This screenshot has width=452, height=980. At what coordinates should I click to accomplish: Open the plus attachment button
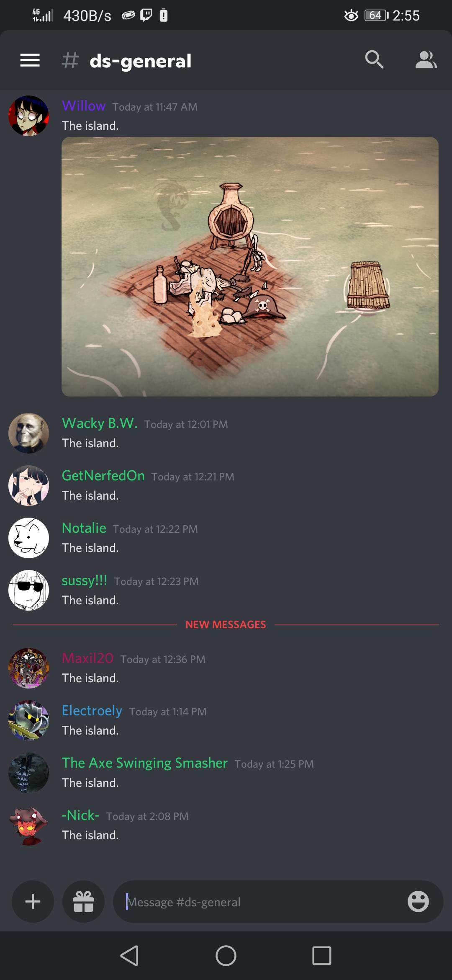[33, 901]
